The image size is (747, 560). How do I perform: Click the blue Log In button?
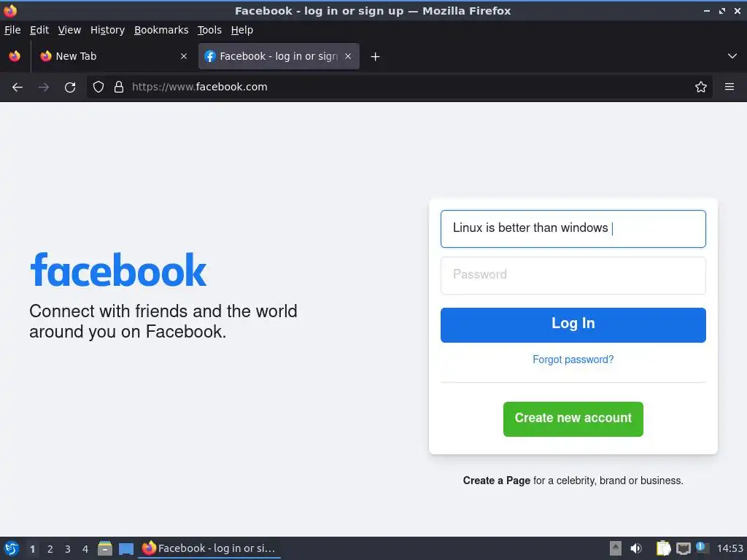(573, 324)
